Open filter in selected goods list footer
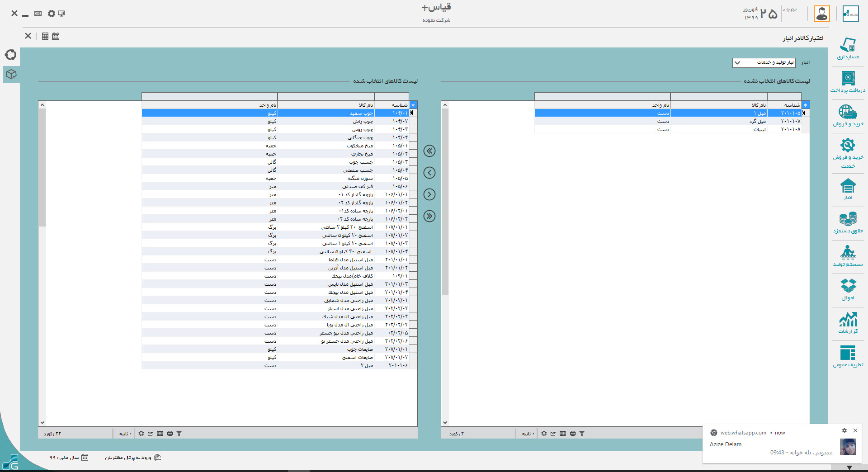The width and height of the screenshot is (868, 472). click(179, 434)
